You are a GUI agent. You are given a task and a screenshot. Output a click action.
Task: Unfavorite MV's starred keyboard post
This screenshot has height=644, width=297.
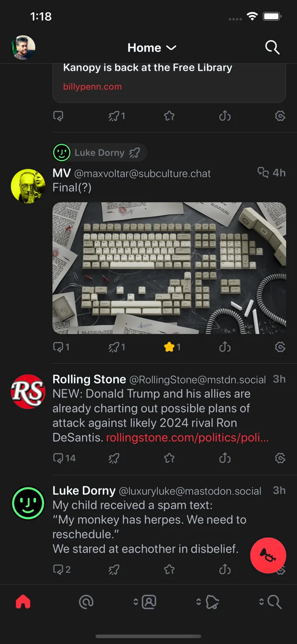point(169,347)
